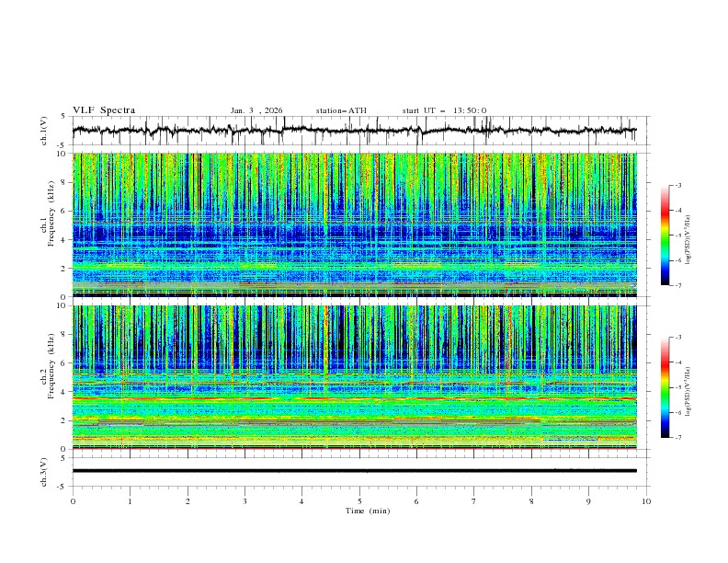Click the "VLF Spectra" plot title
The image size is (728, 563).
pos(104,110)
